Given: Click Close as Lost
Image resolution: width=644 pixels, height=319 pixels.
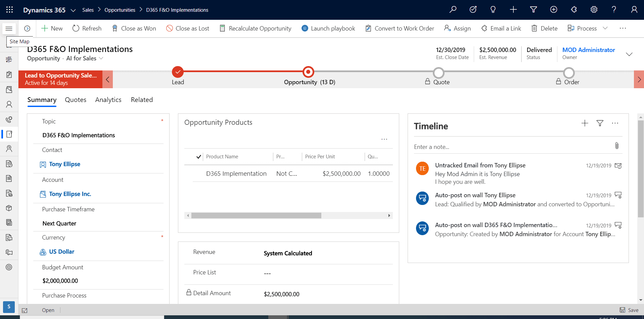Looking at the screenshot, I should 188,29.
